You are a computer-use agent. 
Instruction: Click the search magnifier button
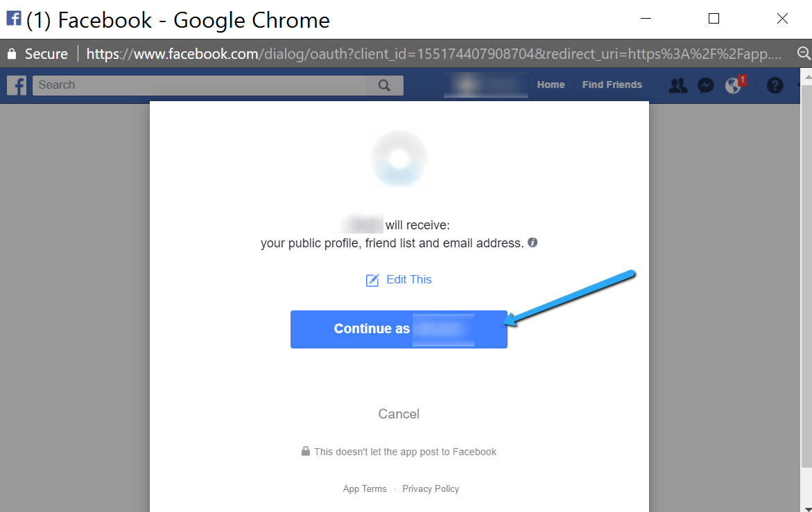point(384,85)
